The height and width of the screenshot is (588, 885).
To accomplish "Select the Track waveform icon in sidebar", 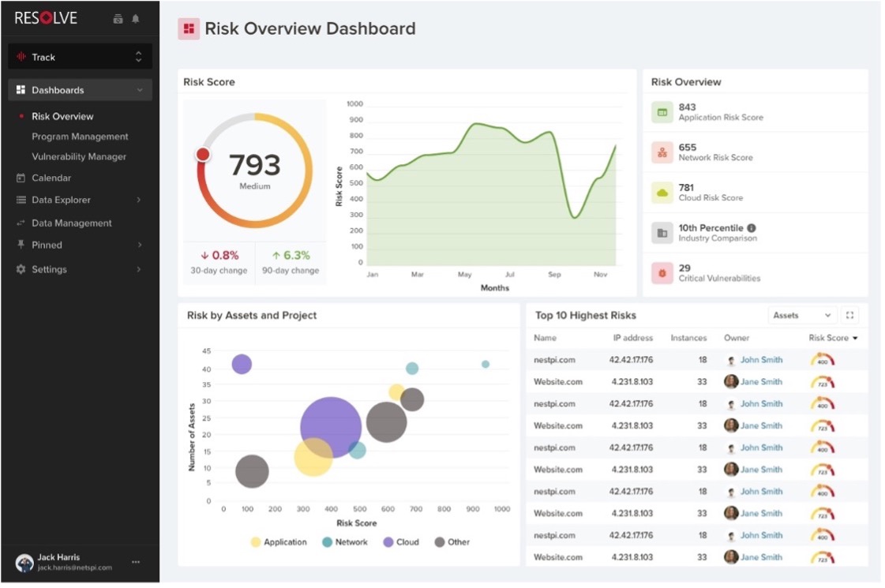I will 21,56.
